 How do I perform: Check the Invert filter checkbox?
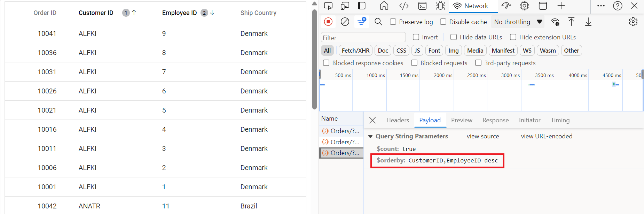(x=416, y=37)
